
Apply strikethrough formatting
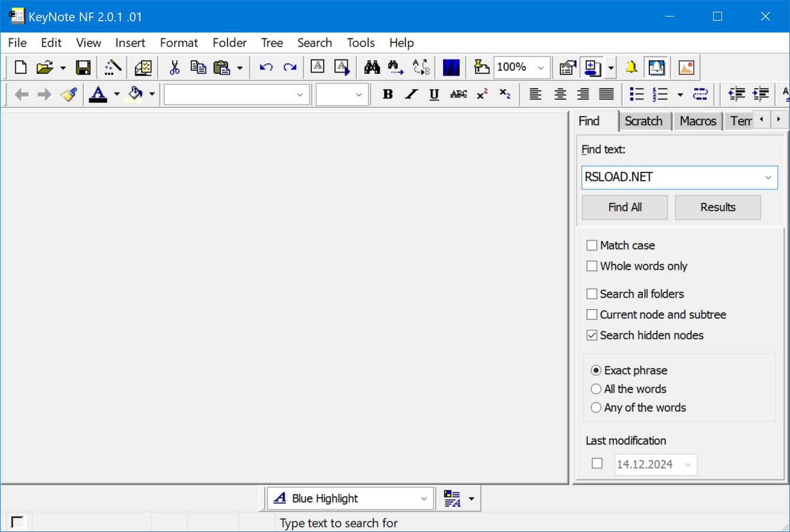click(x=457, y=94)
